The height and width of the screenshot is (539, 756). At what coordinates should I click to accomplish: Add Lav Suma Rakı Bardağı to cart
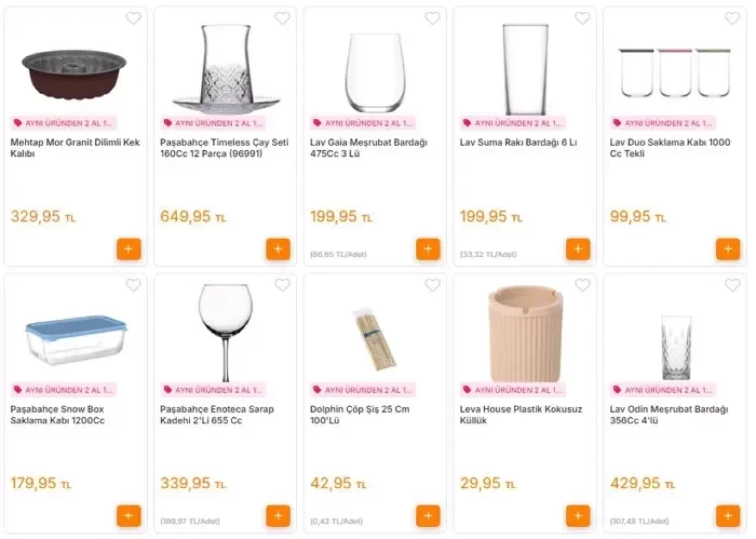click(578, 249)
